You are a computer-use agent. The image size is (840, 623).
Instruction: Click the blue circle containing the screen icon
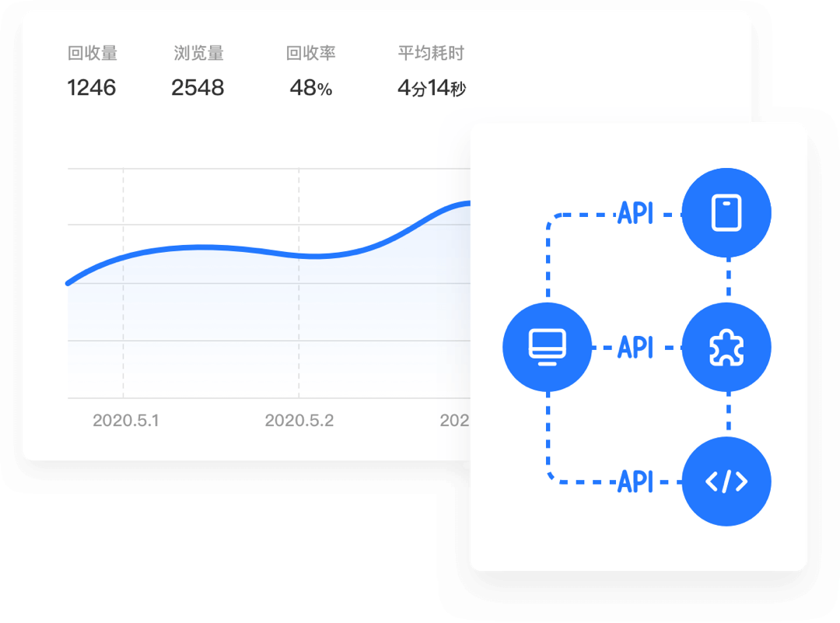click(x=548, y=346)
